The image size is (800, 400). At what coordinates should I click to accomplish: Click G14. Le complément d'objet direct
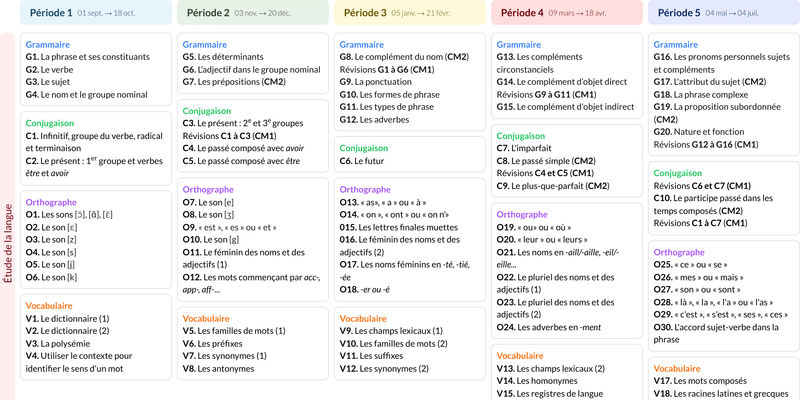pyautogui.click(x=562, y=82)
